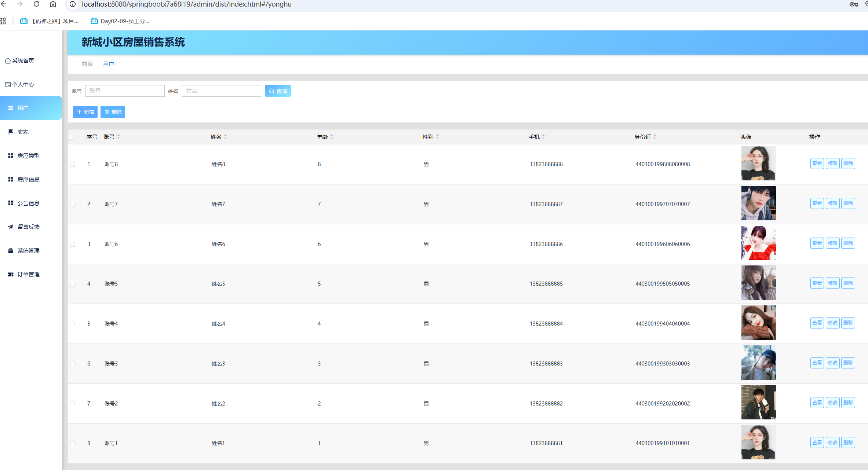
Task: Click the 姓名 search input field
Action: tap(221, 91)
